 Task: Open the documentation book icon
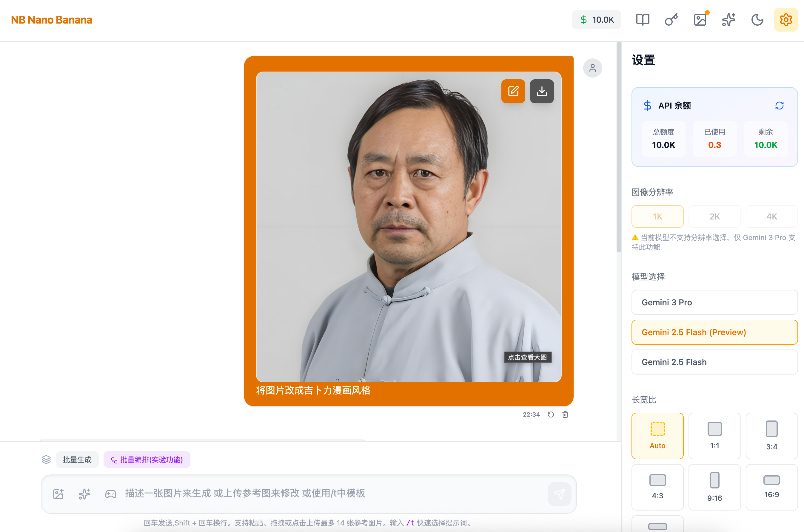point(642,20)
